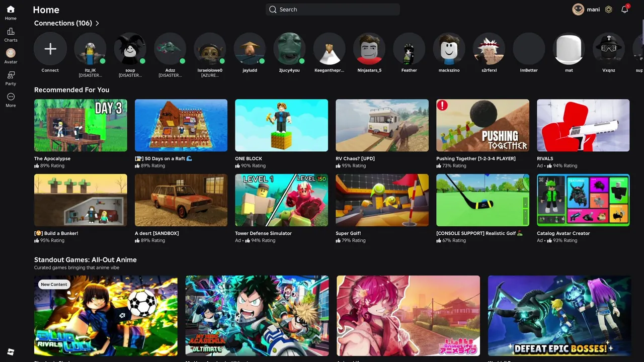Click The Apocalypse title text
This screenshot has height=362, width=644.
coord(52,158)
